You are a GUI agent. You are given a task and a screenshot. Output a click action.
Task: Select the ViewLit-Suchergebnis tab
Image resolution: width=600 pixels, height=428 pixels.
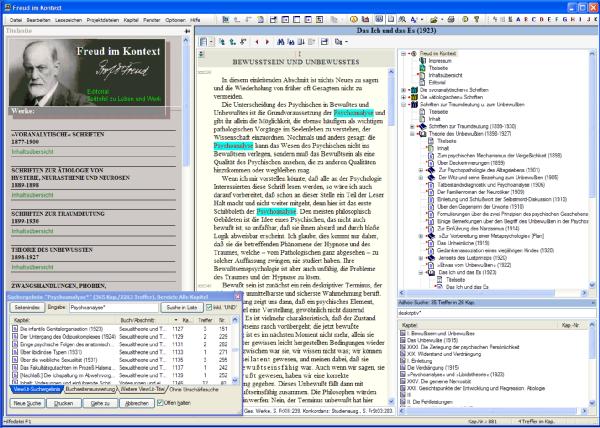click(37, 389)
